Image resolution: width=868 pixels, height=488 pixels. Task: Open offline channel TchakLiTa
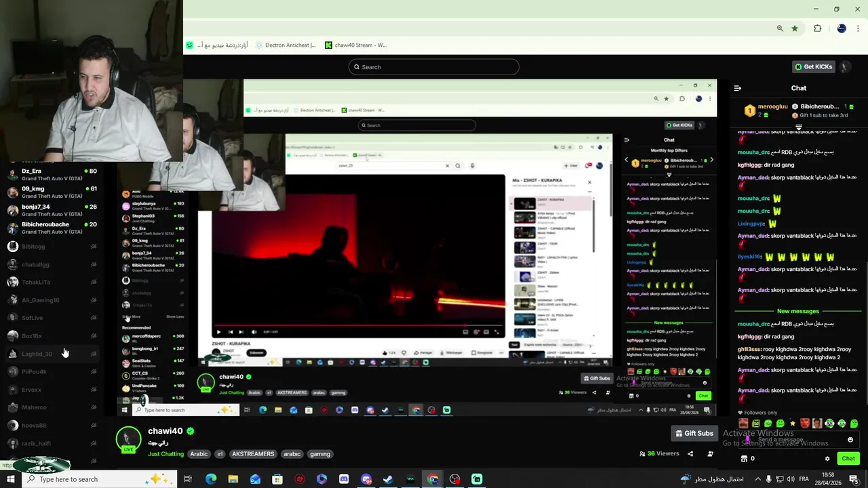coord(51,282)
